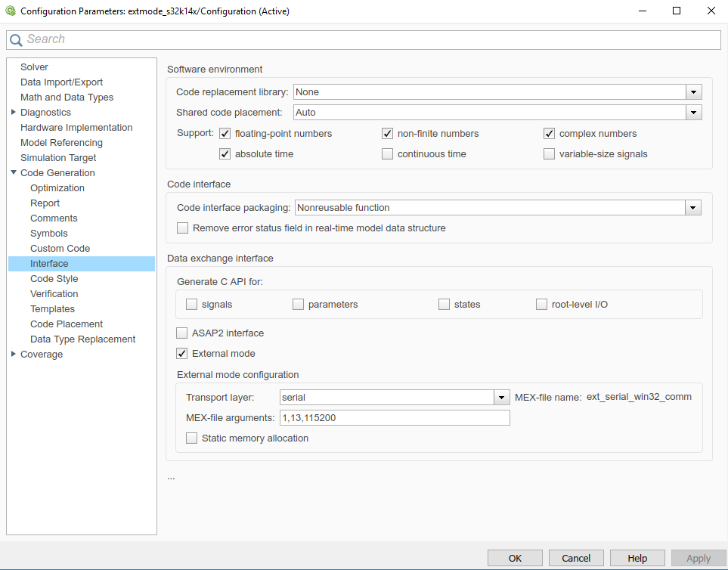
Task: Select Model Referencing category
Action: point(61,142)
